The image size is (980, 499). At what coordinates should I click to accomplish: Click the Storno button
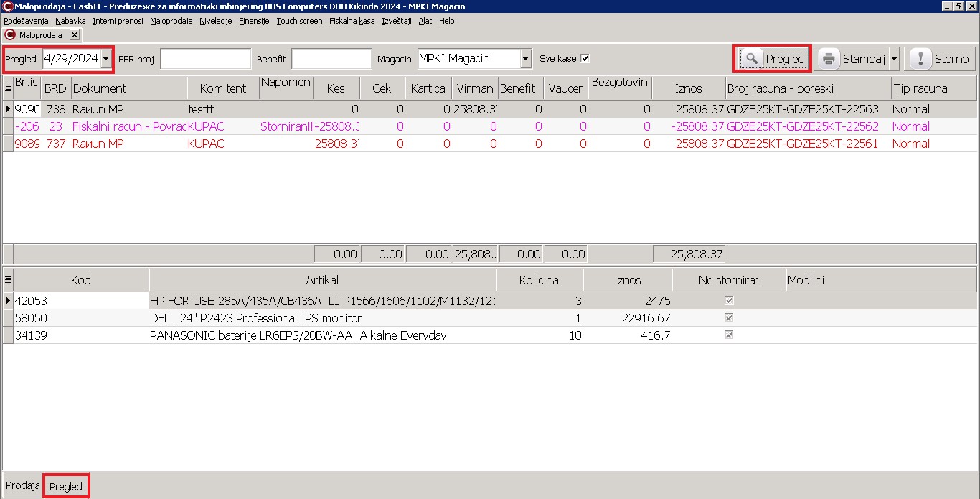[x=940, y=59]
